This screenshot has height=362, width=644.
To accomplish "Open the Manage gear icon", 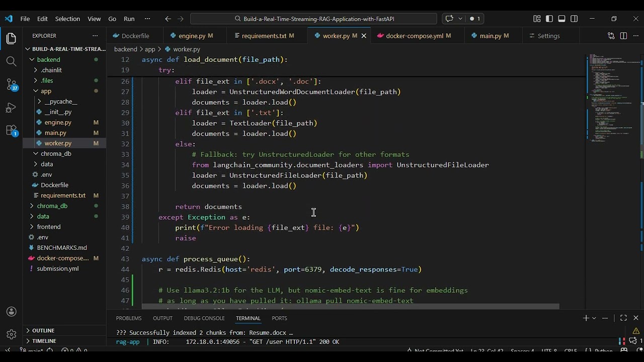I will pyautogui.click(x=11, y=334).
